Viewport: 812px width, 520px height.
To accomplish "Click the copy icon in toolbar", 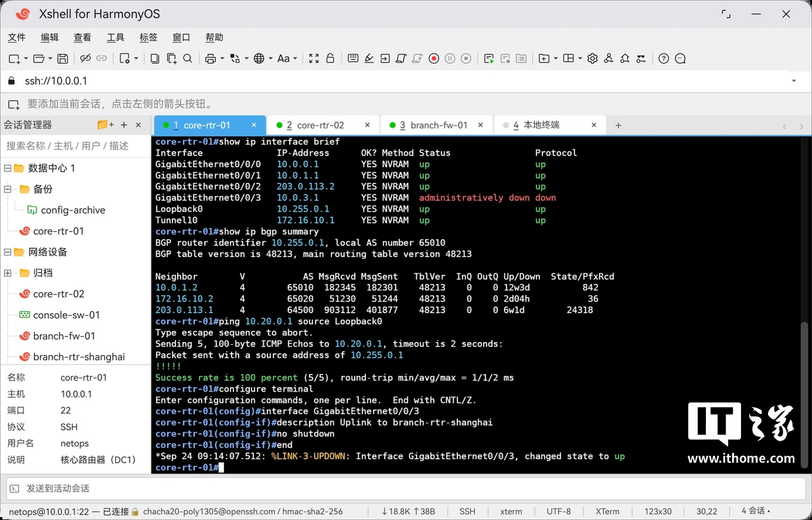I will click(x=155, y=59).
